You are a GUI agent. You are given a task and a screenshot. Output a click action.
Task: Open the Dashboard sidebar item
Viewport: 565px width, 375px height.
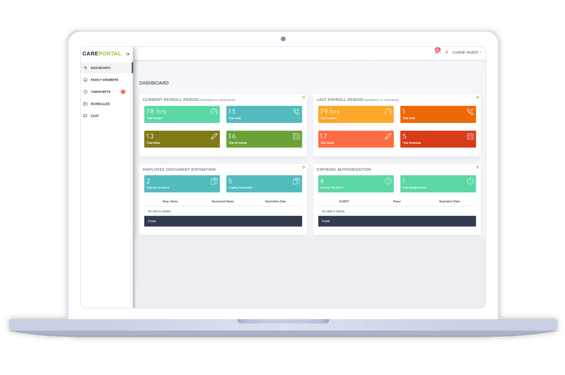coord(107,68)
